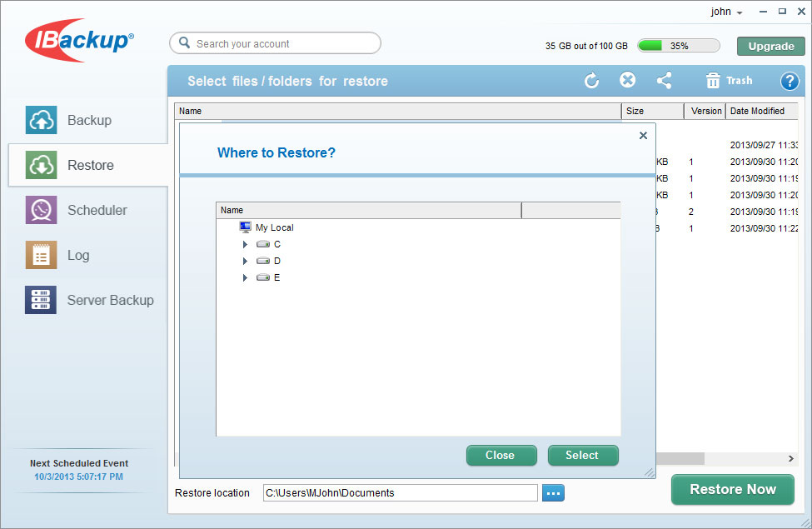
Task: Select the My Local computer node
Action: click(x=274, y=227)
